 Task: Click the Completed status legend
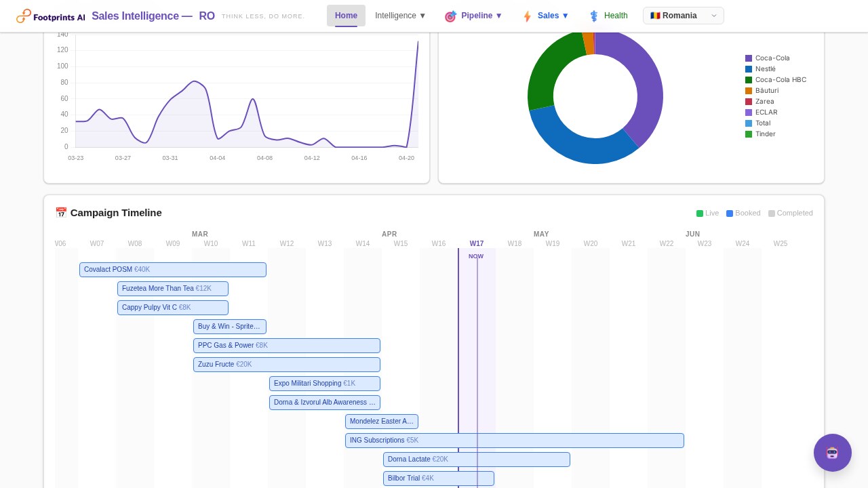click(x=791, y=213)
